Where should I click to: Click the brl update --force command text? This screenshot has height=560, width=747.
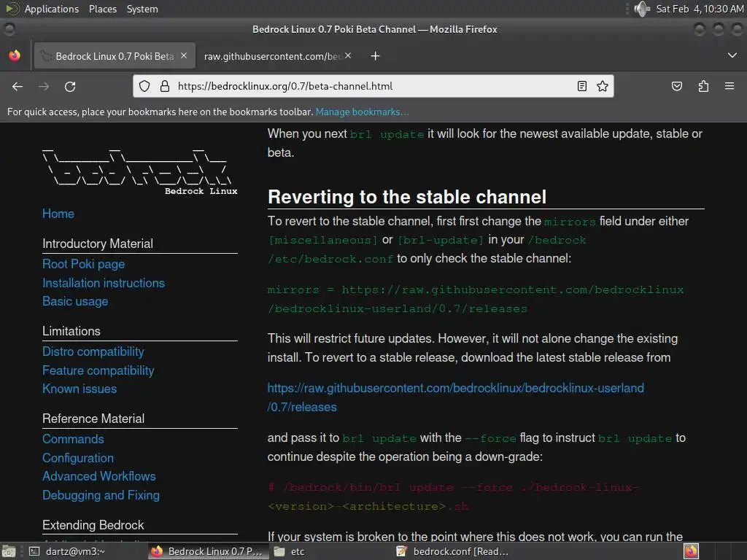click(452, 497)
